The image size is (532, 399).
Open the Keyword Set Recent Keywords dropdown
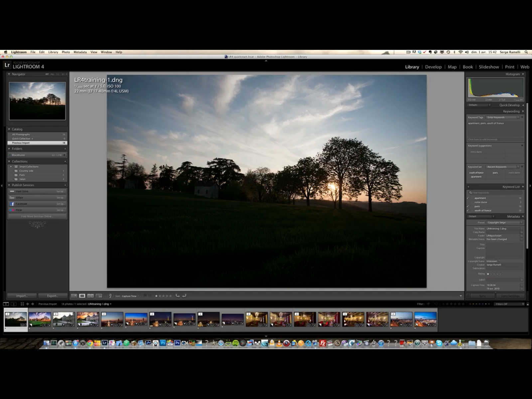(x=502, y=167)
